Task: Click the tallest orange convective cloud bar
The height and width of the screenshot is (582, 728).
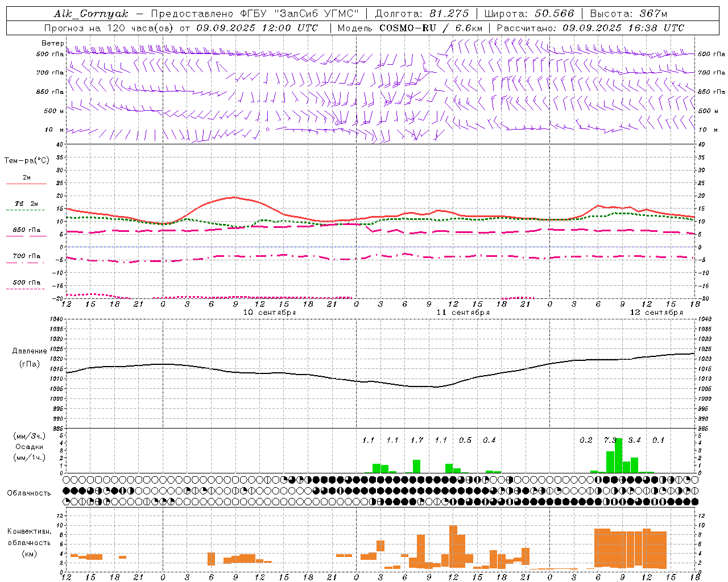Action: click(453, 546)
